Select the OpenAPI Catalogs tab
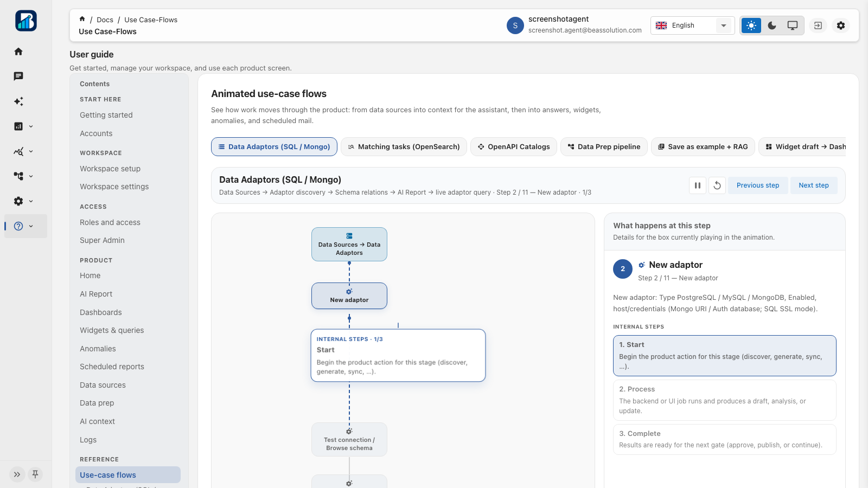This screenshot has height=488, width=868. (513, 147)
